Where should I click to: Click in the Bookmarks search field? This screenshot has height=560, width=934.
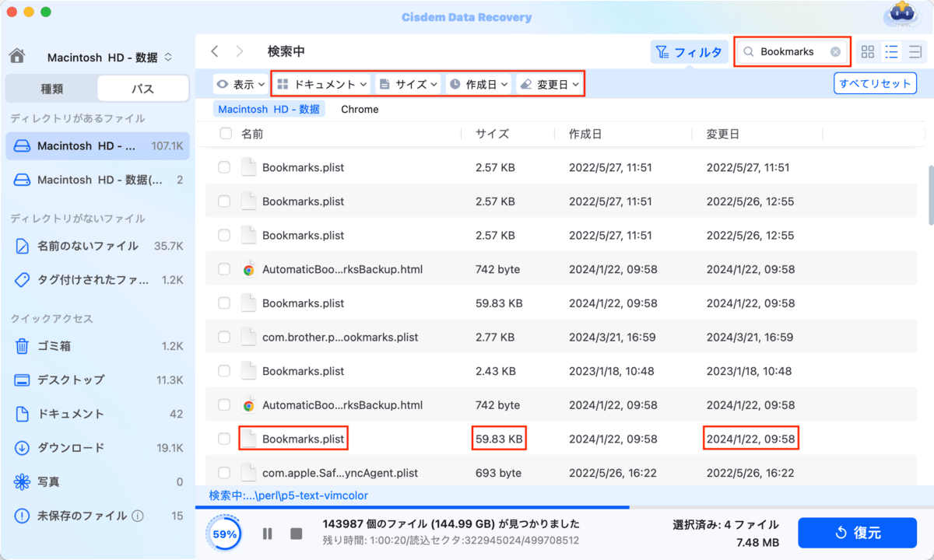[x=792, y=52]
